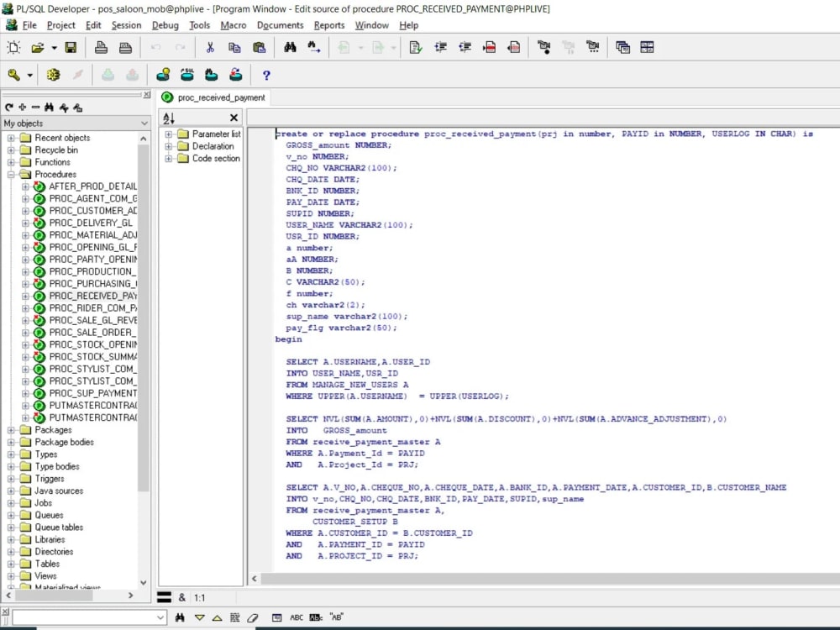This screenshot has height=630, width=840.
Task: Expand the Triggers folder
Action: pyautogui.click(x=11, y=479)
